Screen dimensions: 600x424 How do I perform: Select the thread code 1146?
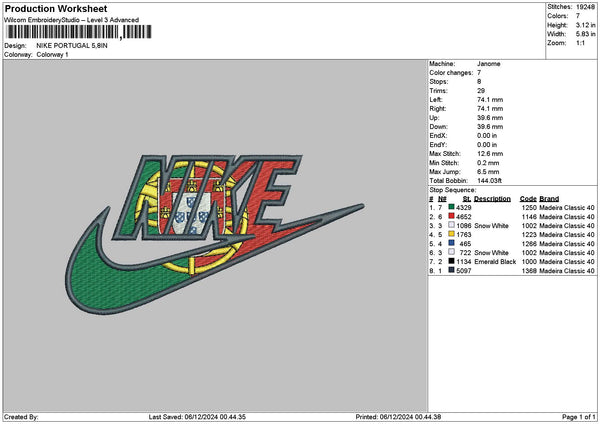click(529, 217)
